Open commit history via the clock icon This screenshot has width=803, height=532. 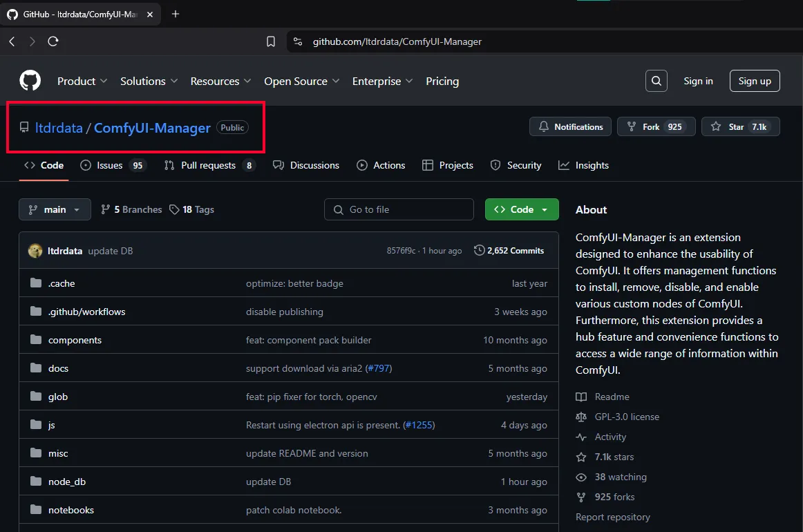pyautogui.click(x=479, y=251)
